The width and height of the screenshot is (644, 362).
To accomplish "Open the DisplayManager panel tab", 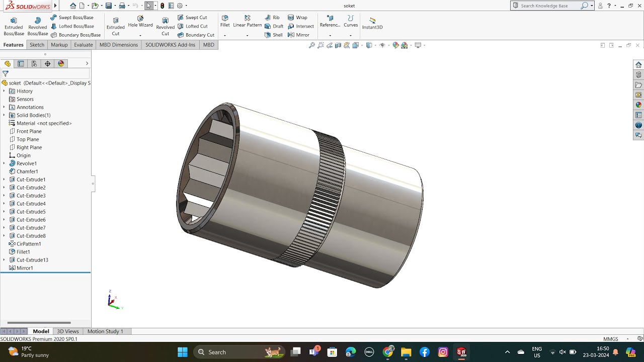I will click(61, 64).
